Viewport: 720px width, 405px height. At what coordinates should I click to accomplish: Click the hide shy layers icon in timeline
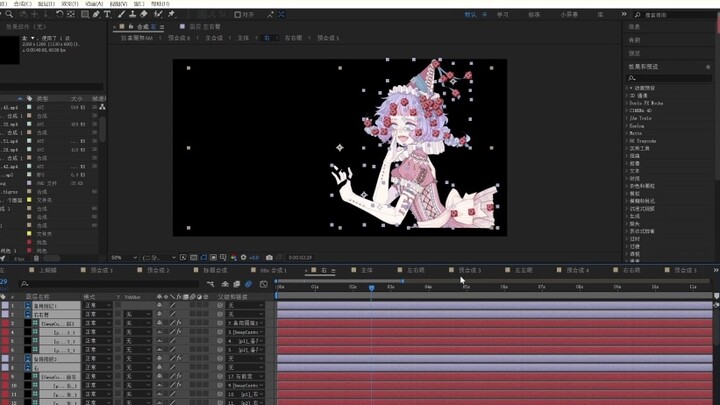pyautogui.click(x=225, y=284)
